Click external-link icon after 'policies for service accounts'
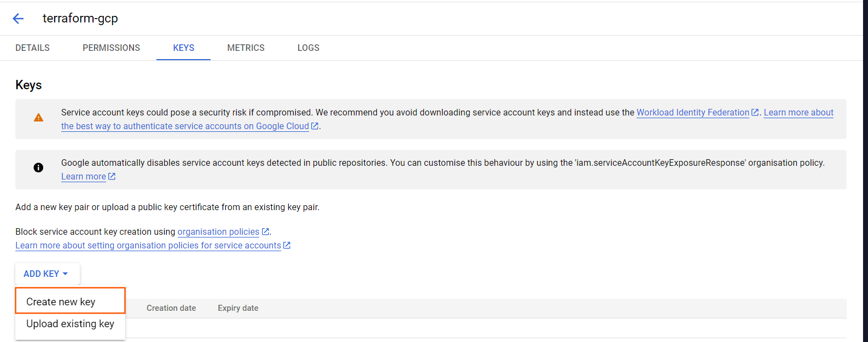Viewport: 868px width, 342px height. (287, 245)
